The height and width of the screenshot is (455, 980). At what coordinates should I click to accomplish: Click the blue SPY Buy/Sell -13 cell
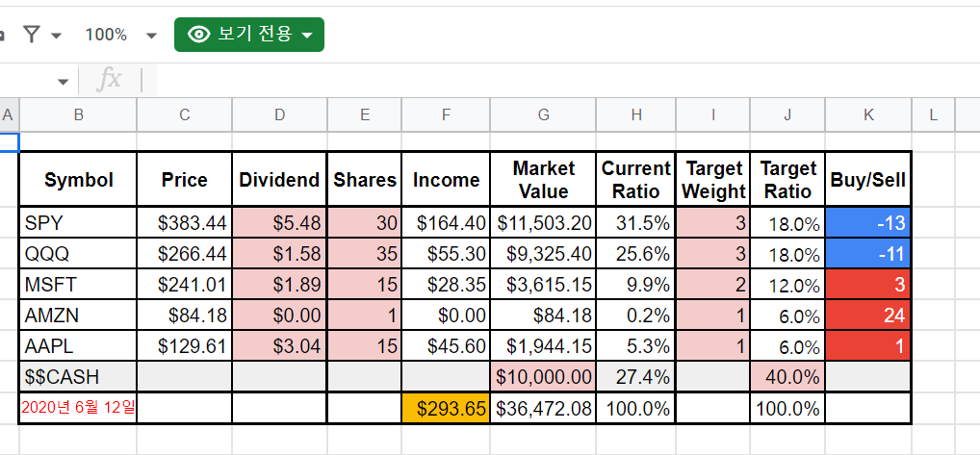[x=868, y=222]
